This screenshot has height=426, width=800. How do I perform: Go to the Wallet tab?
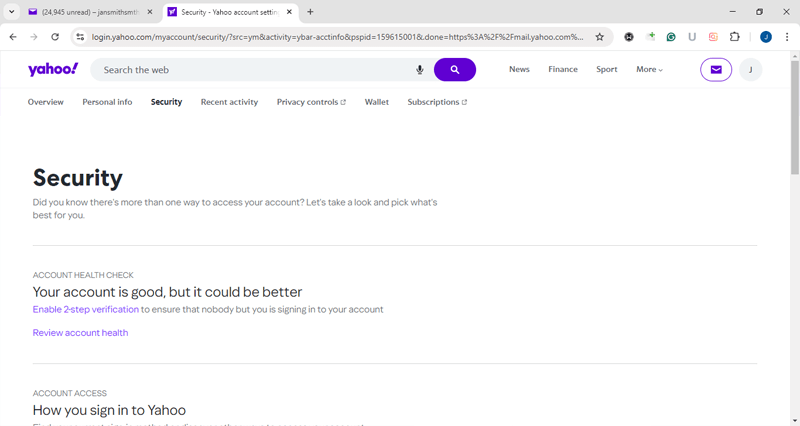point(377,102)
